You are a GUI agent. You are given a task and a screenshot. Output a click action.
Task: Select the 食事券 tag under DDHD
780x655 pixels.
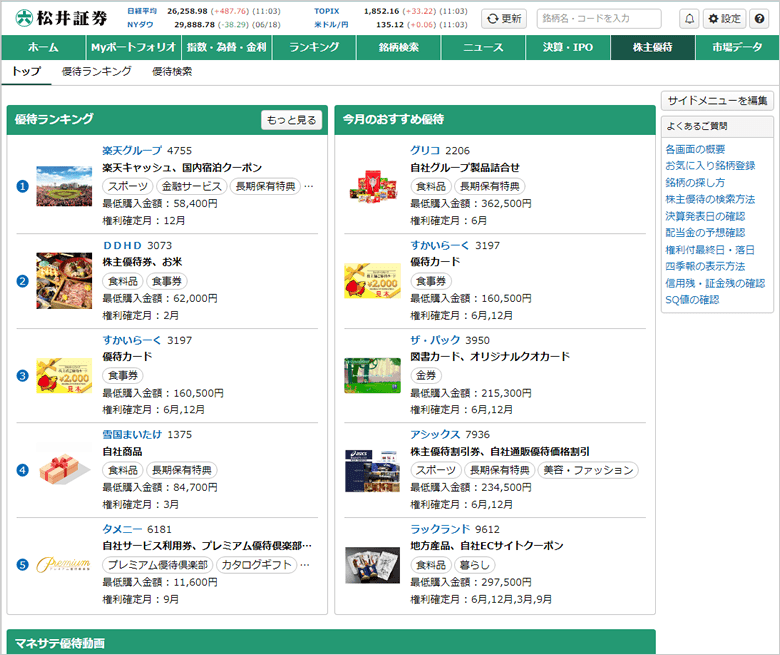pyautogui.click(x=167, y=281)
